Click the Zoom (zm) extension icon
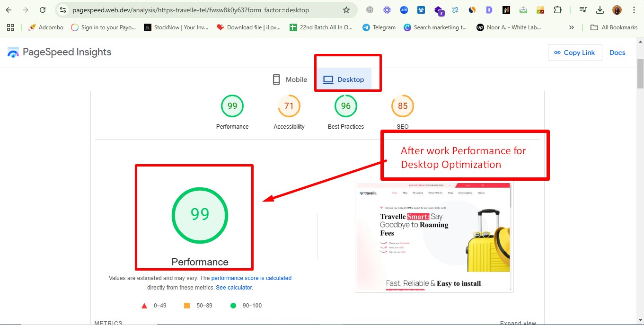This screenshot has height=325, width=644. pos(404,10)
